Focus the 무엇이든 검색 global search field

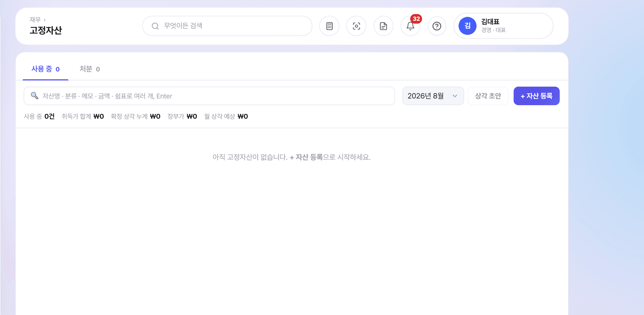[227, 26]
